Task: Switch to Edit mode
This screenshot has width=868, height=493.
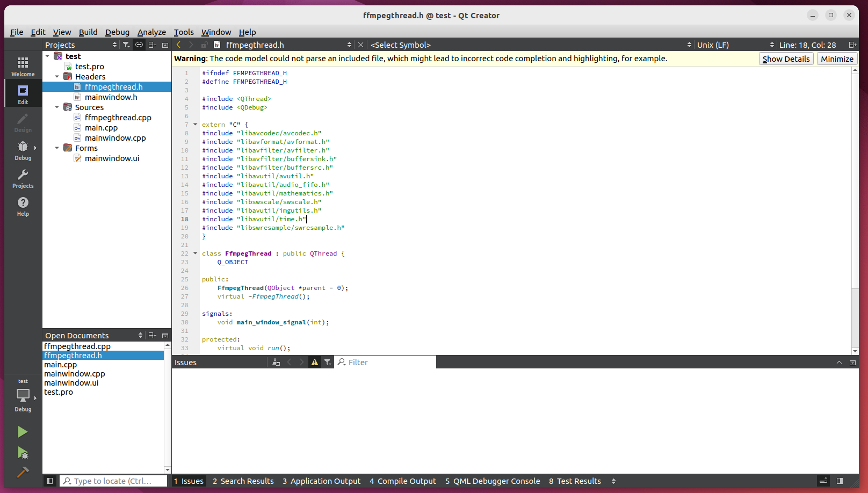Action: (x=23, y=95)
